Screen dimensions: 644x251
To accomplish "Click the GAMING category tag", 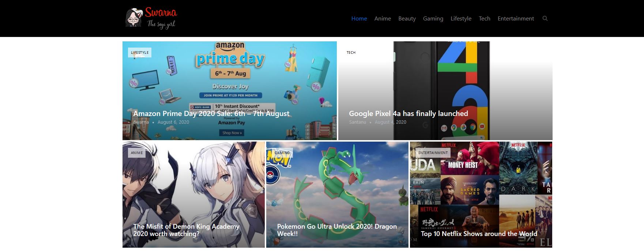I will click(282, 153).
